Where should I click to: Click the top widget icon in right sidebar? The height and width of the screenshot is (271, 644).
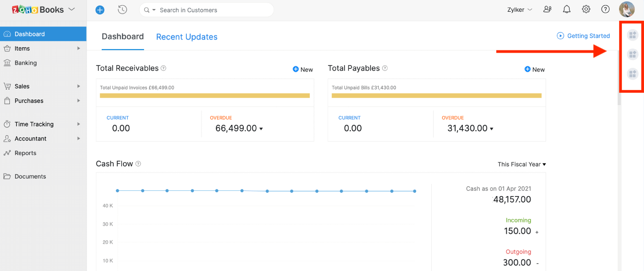(632, 35)
